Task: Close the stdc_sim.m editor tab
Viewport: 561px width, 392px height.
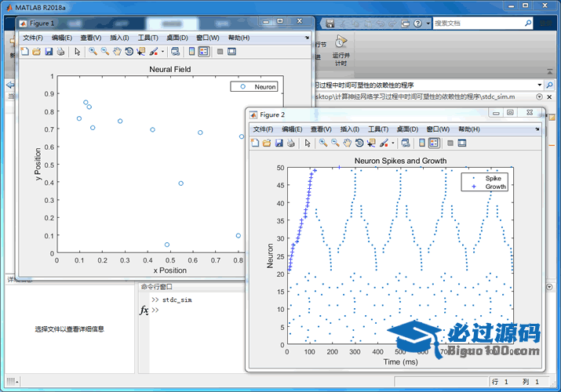Action: pyautogui.click(x=549, y=97)
